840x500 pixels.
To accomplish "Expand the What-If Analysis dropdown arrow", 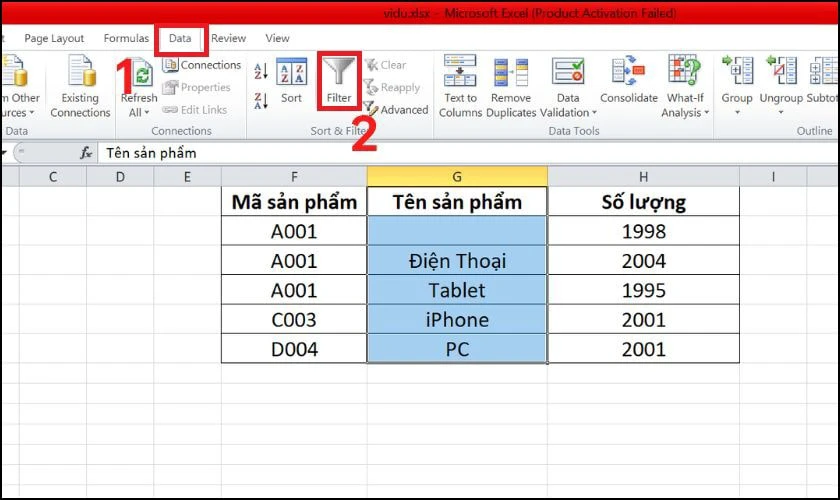I will [707, 113].
